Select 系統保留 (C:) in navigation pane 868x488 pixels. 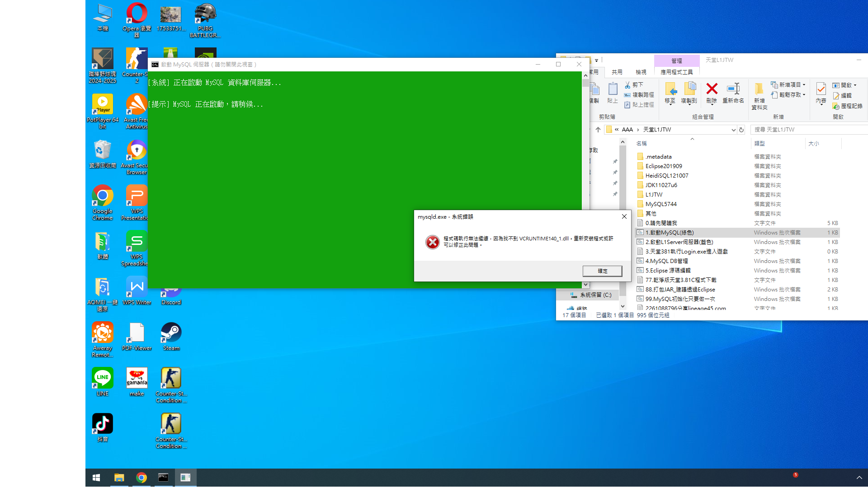coord(590,295)
